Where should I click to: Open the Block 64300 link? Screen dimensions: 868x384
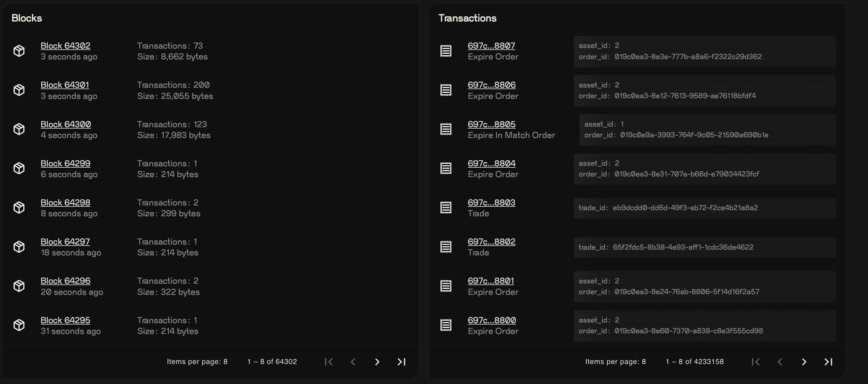coord(66,124)
